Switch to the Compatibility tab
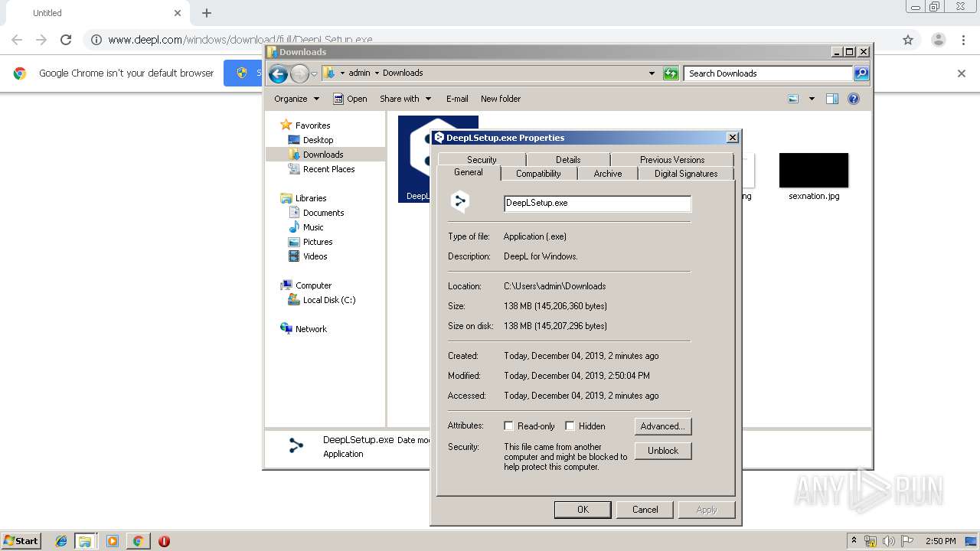 pyautogui.click(x=538, y=174)
